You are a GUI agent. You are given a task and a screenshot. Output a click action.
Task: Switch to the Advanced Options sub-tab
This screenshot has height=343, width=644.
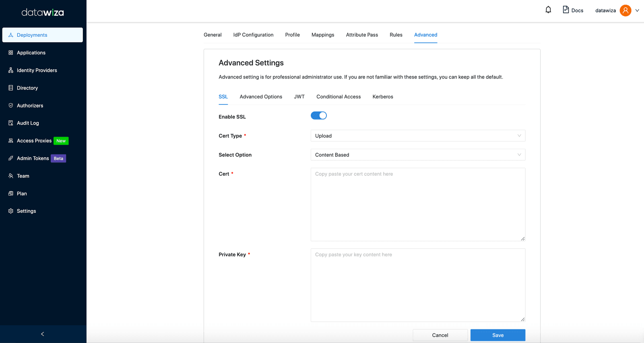tap(261, 97)
